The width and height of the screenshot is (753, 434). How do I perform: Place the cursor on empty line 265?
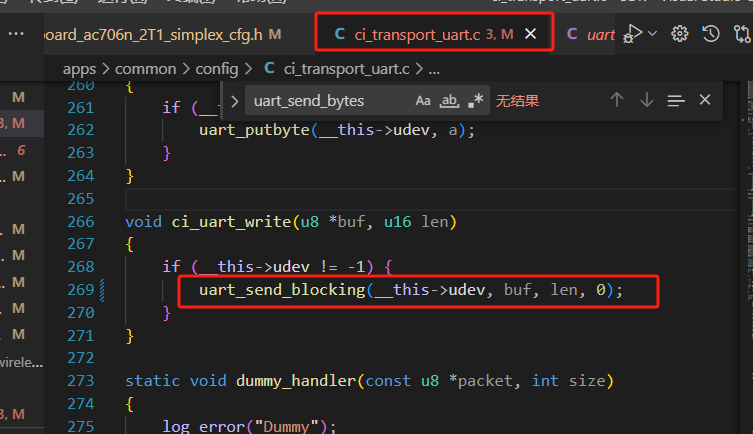(432, 199)
